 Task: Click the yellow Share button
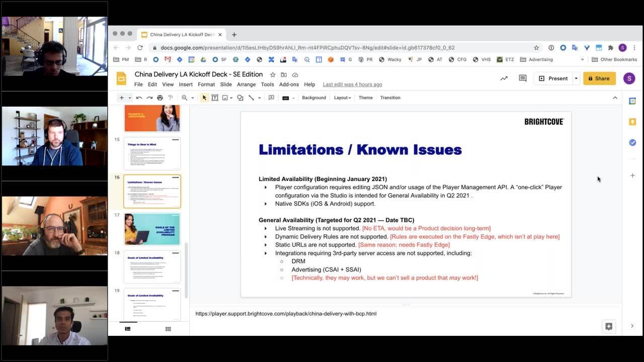tap(599, 78)
